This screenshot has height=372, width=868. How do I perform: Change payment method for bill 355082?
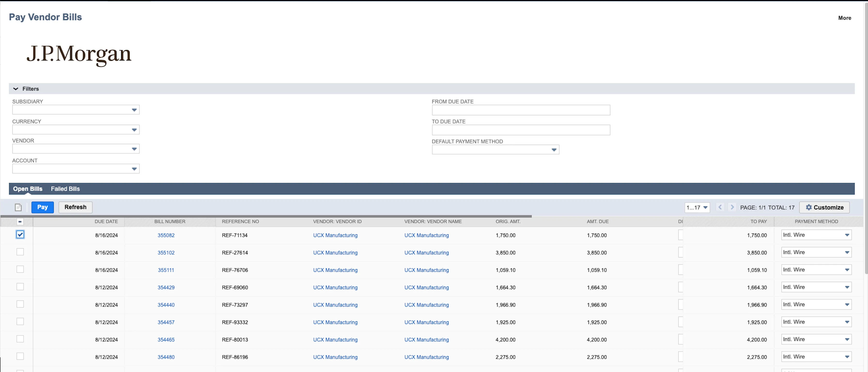coord(816,235)
